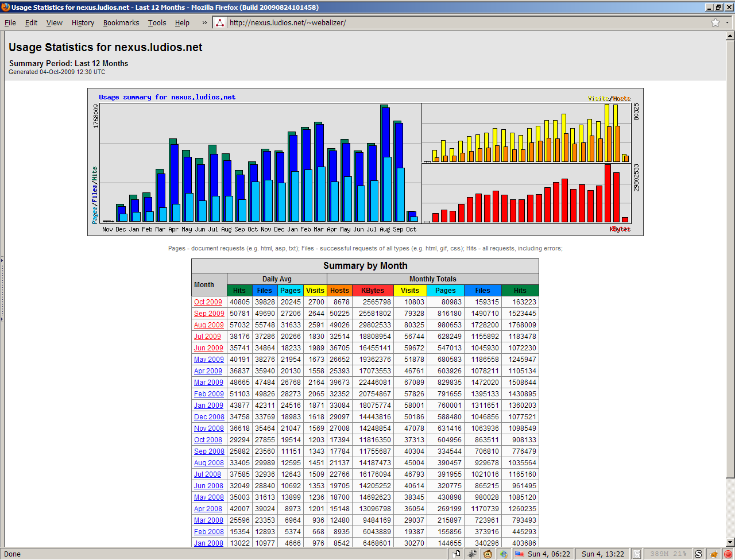Click the blue-yellow sync arrows status icon

(504, 554)
